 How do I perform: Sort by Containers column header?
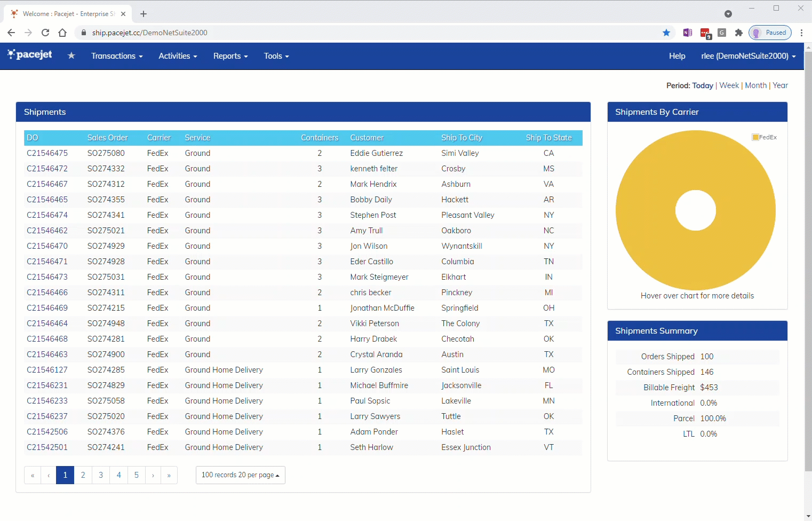(x=320, y=138)
